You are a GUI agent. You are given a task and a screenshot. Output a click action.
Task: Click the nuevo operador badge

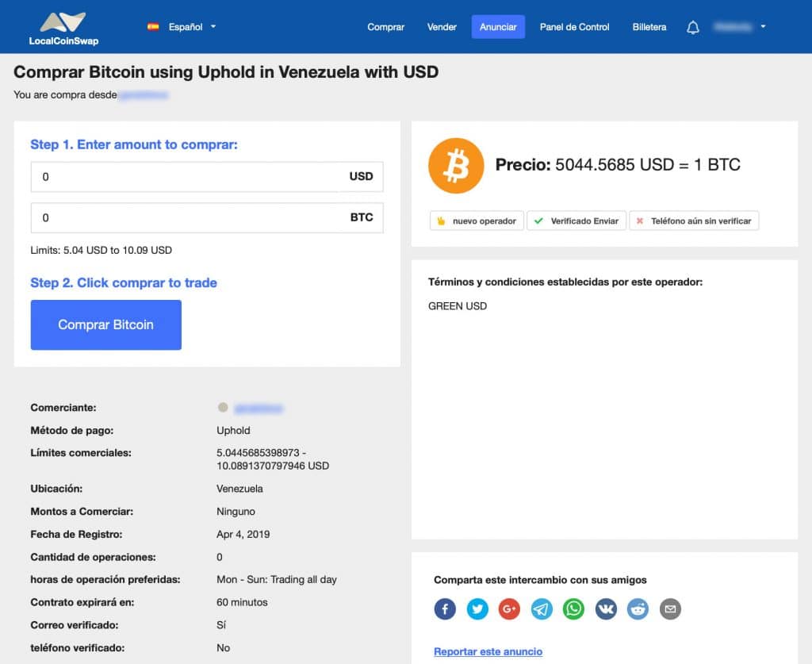477,221
